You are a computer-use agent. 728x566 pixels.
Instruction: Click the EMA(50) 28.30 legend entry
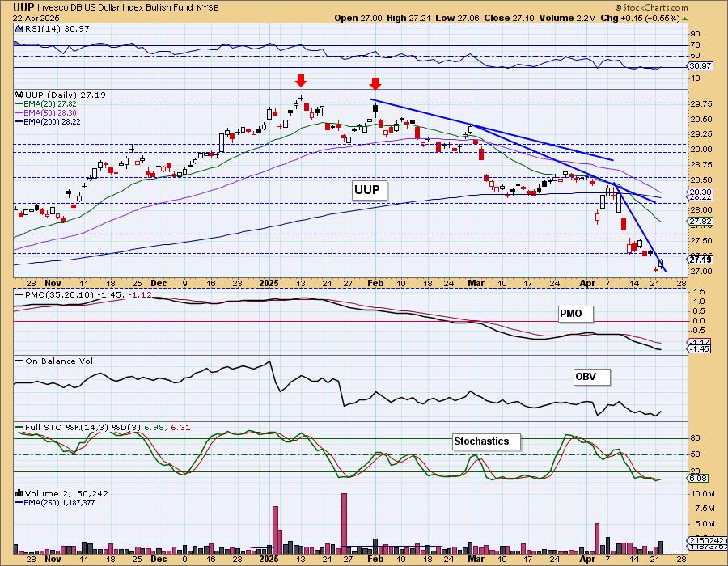[46, 112]
